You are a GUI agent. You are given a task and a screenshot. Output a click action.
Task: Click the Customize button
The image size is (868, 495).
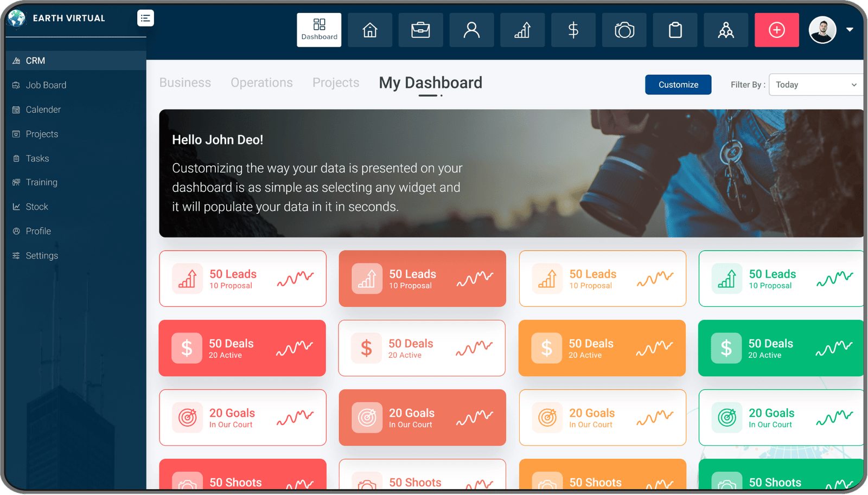(x=678, y=85)
